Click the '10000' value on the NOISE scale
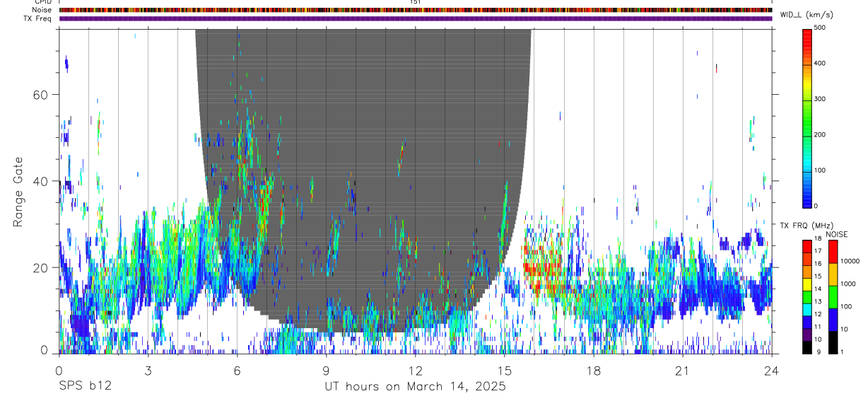This screenshot has width=868, height=401. pos(849,262)
